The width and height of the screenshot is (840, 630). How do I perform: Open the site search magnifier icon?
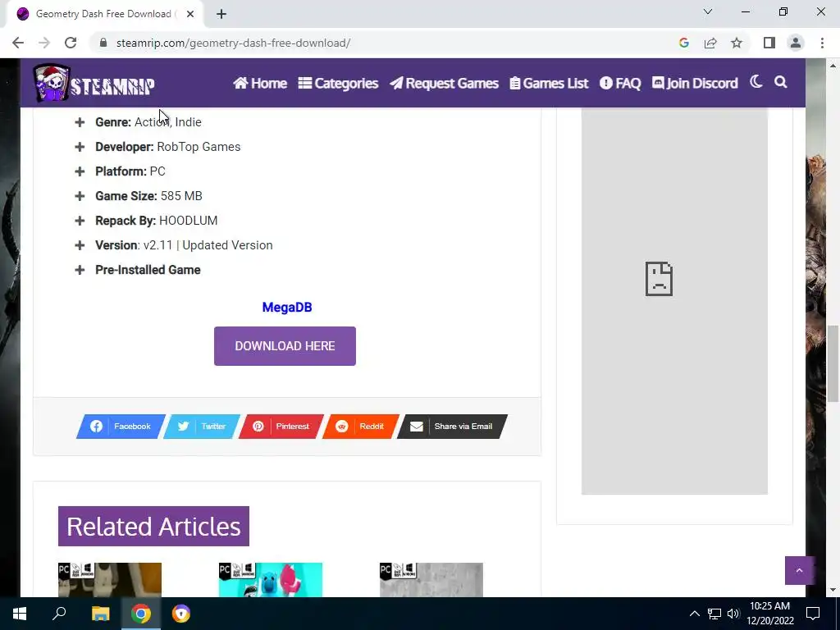[x=781, y=82]
